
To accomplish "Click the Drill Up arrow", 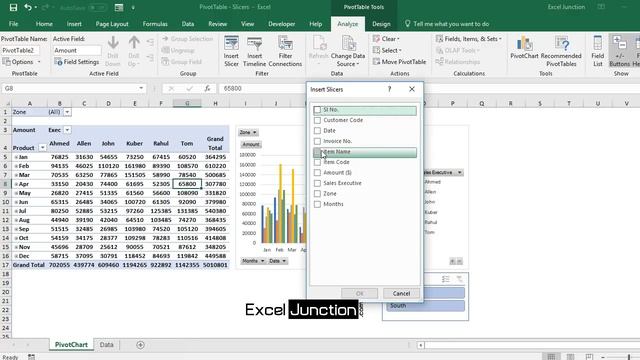I will 134,51.
